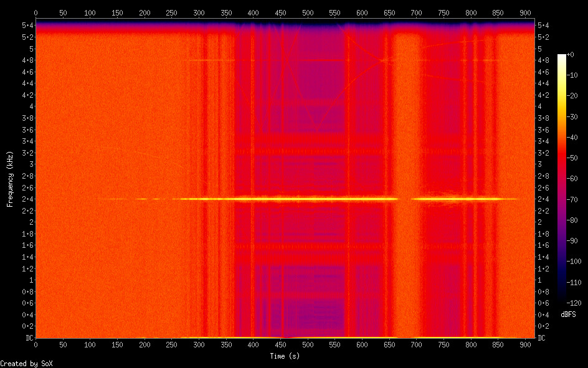Click the 500 tick on the bottom time axis
This screenshot has height=368, width=588.
(x=308, y=344)
